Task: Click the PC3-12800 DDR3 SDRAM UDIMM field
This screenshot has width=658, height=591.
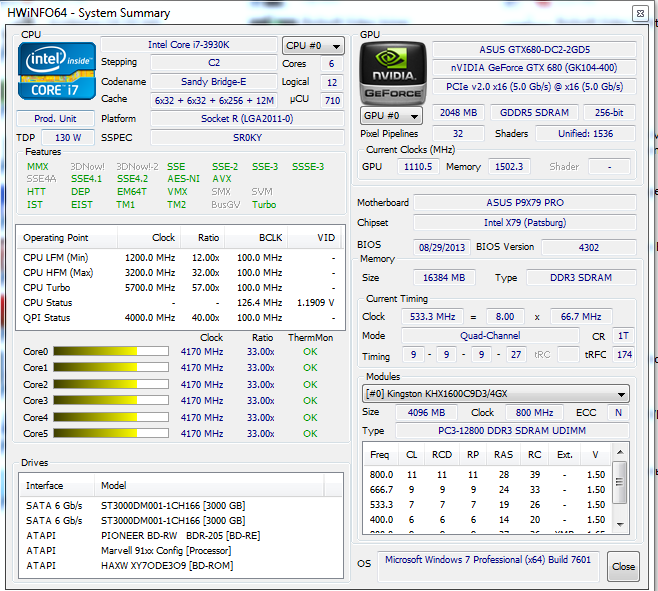Action: point(512,431)
